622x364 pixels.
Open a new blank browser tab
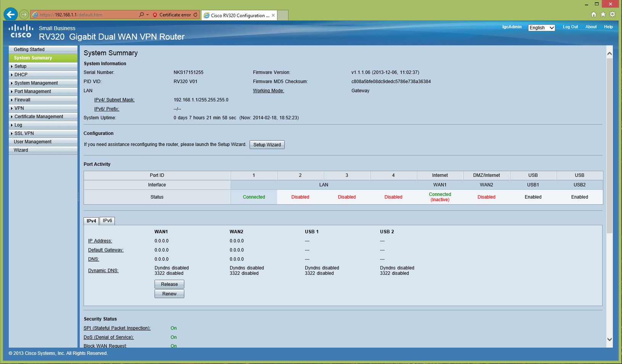283,15
